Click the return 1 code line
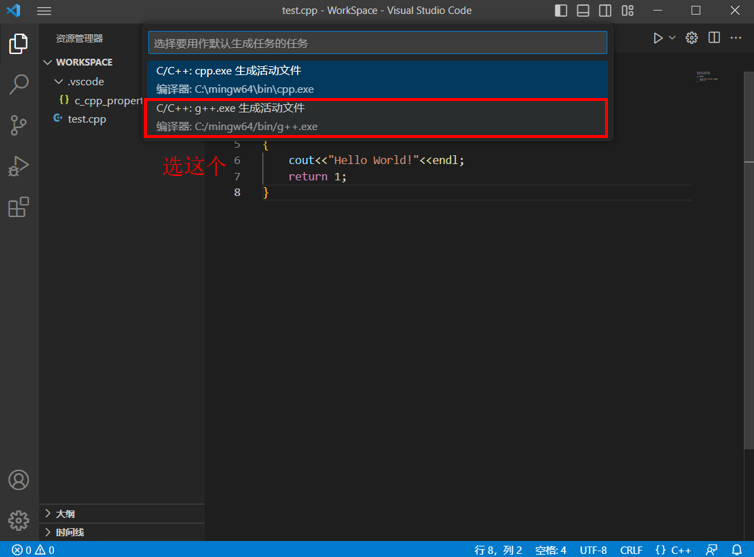This screenshot has width=754, height=557. [317, 177]
